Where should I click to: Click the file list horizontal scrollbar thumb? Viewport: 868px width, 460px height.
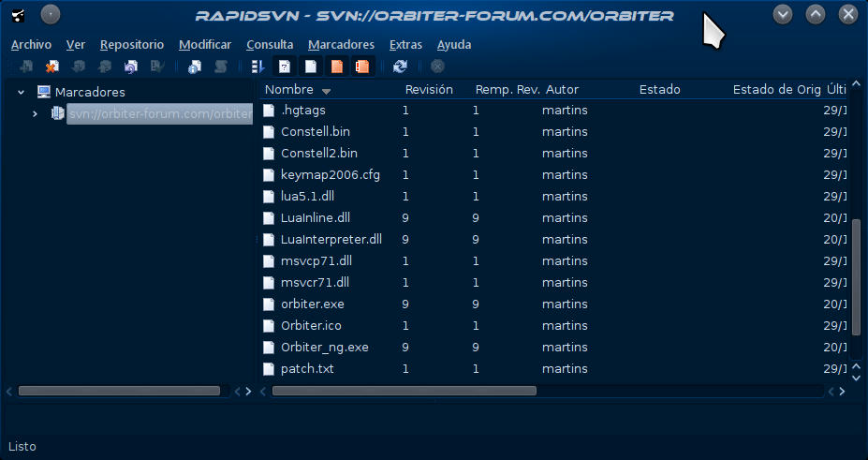[405, 391]
